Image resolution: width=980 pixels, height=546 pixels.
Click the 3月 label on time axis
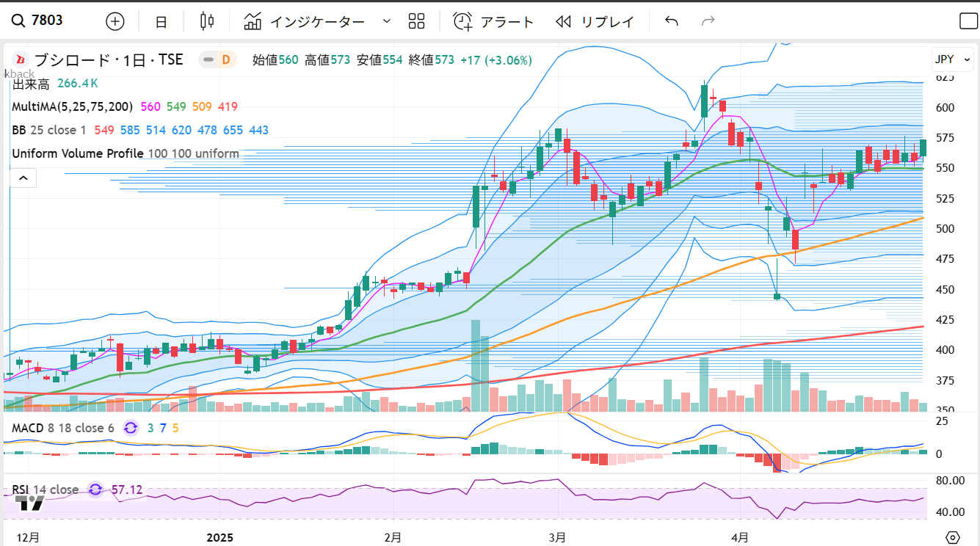click(557, 538)
